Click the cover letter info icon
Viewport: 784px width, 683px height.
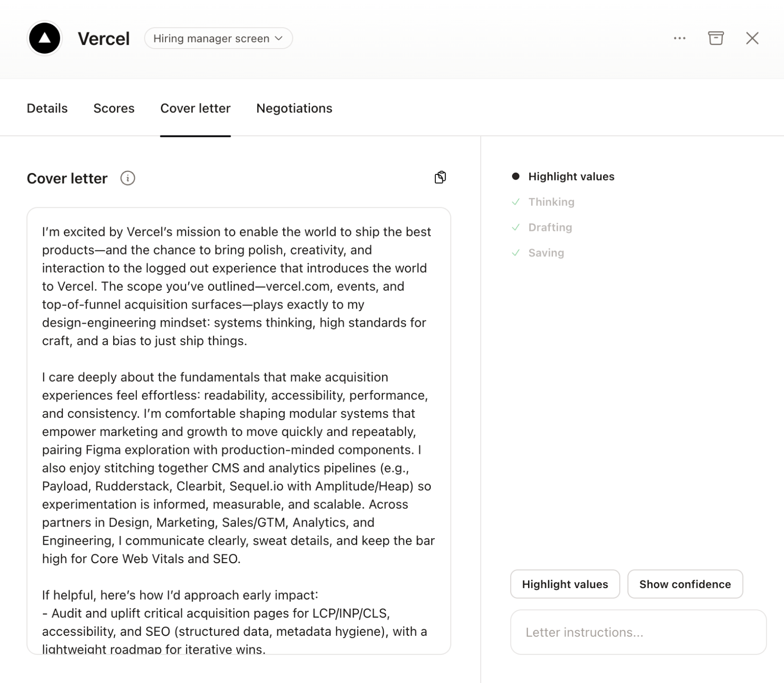pos(128,178)
